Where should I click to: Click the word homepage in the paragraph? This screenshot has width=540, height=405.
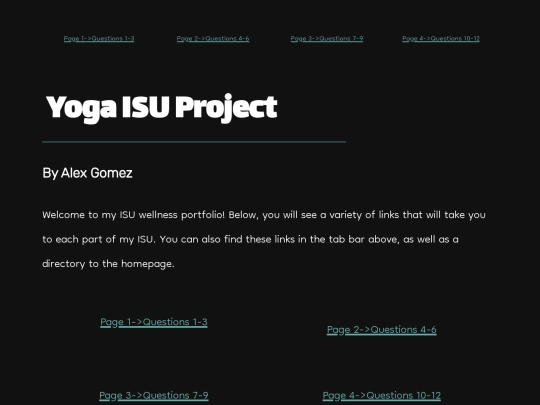[x=148, y=264]
